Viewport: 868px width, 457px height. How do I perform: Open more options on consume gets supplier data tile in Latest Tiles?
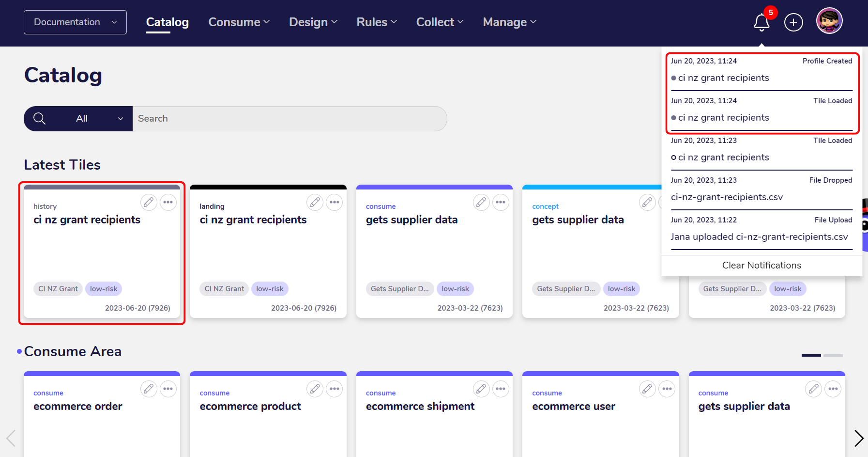(501, 202)
